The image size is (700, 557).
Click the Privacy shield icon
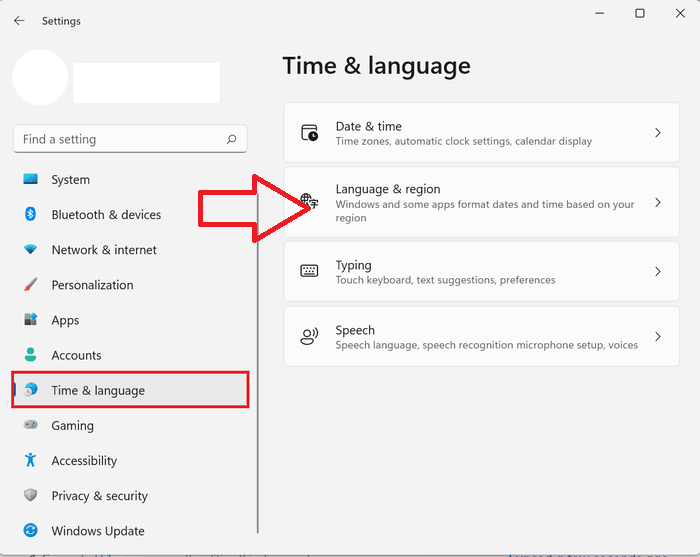click(30, 495)
